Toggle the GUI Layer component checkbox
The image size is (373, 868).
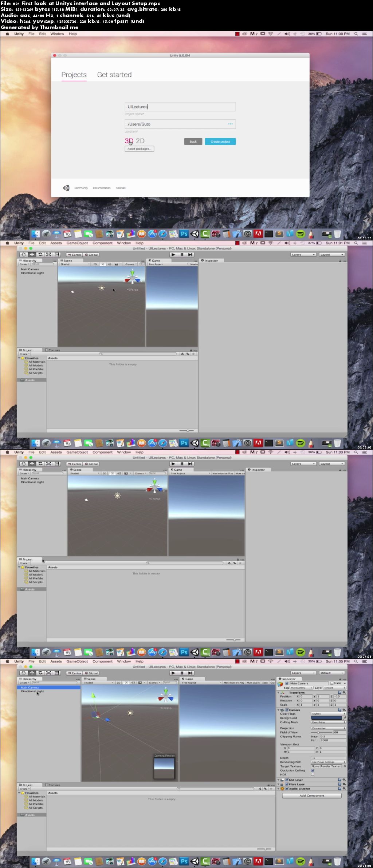click(287, 780)
